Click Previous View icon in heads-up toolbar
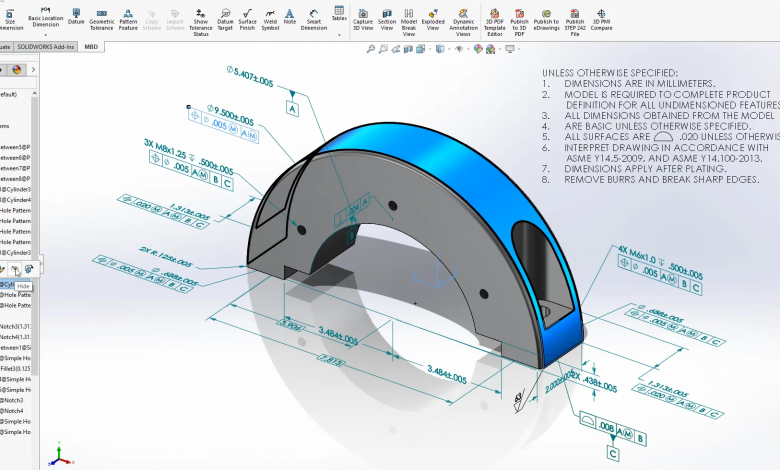Viewport: 780px width, 470px height. click(396, 49)
